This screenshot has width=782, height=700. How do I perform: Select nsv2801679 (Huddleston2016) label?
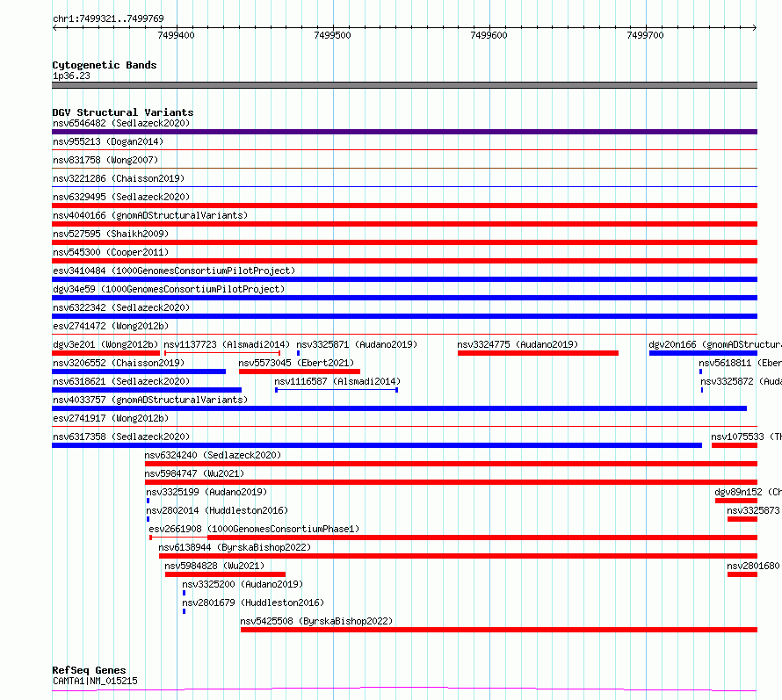[x=253, y=603]
